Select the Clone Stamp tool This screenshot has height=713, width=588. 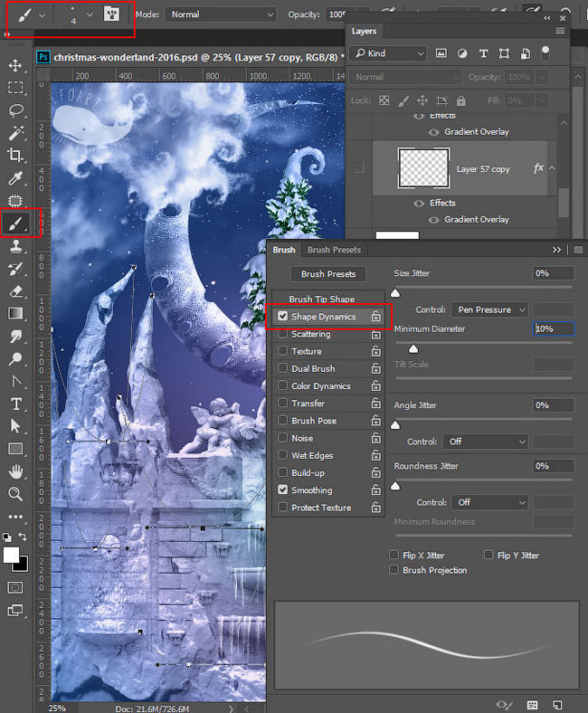16,246
